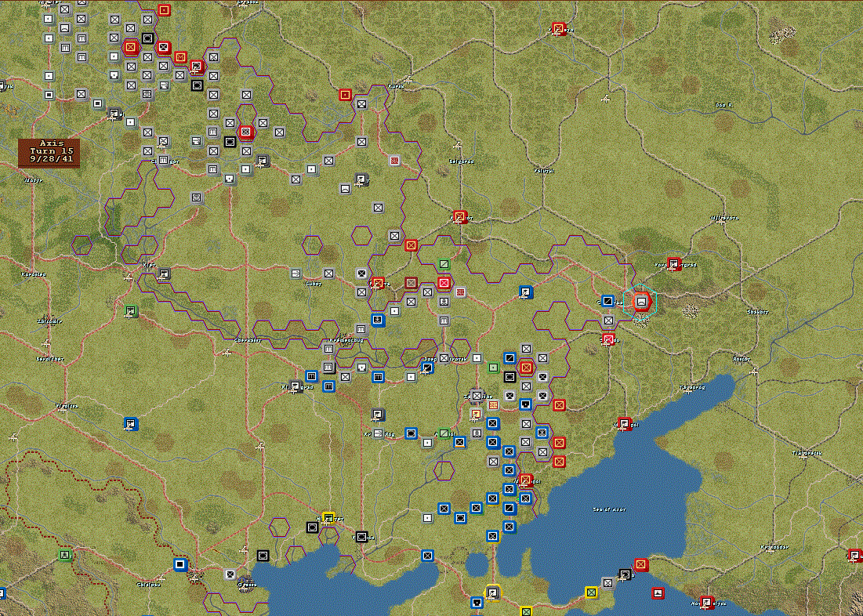Viewport: 863px width, 616px height.
Task: Select the red counter just west of Kursk
Action: 345,95
